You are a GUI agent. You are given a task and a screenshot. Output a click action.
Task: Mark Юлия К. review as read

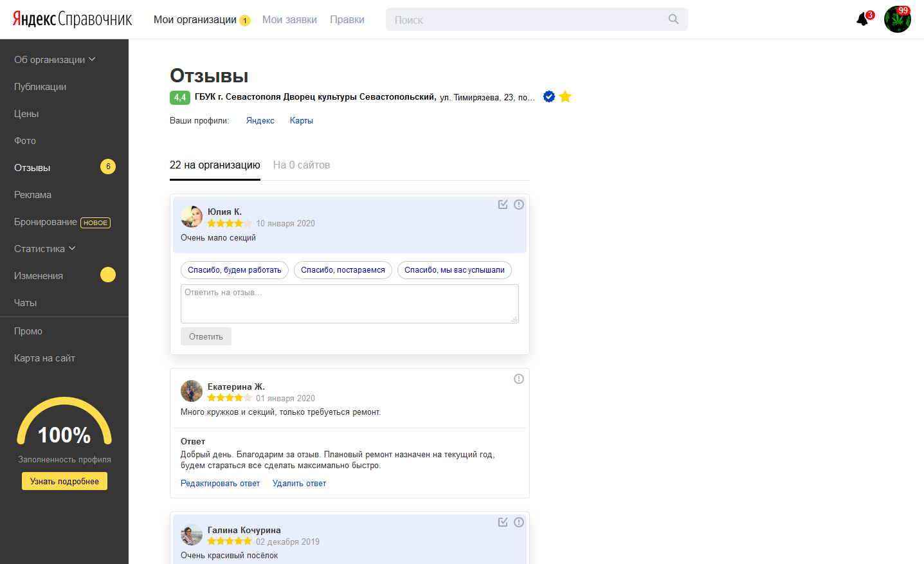(x=503, y=205)
